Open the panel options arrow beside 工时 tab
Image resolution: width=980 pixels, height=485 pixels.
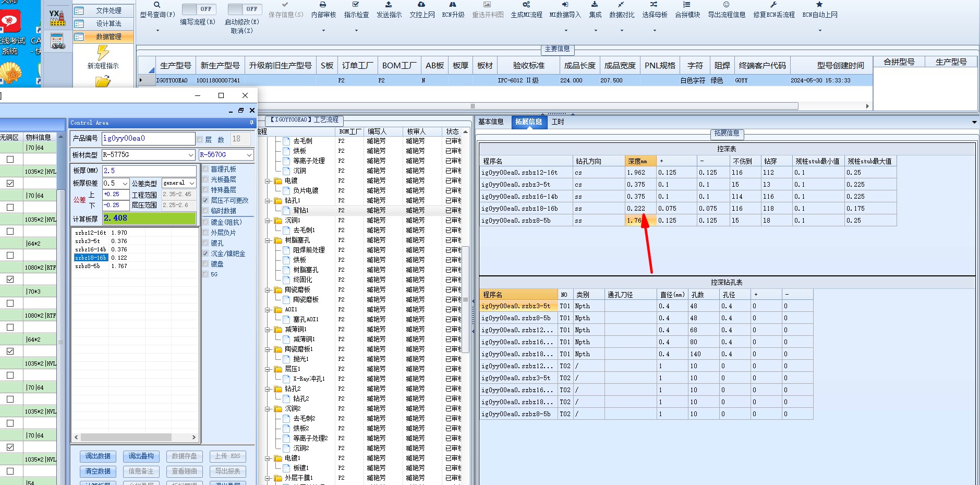coord(974,122)
